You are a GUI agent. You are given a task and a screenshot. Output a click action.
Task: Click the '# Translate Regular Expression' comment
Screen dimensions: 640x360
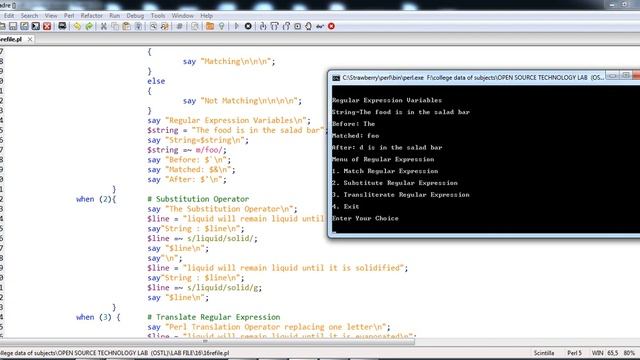pos(214,317)
